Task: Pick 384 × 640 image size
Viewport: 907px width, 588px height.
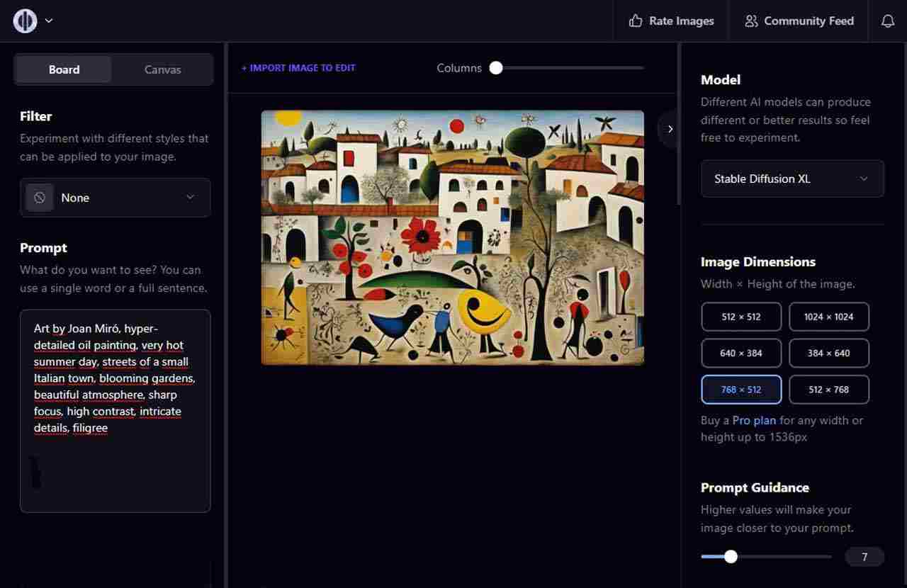Action: 828,353
